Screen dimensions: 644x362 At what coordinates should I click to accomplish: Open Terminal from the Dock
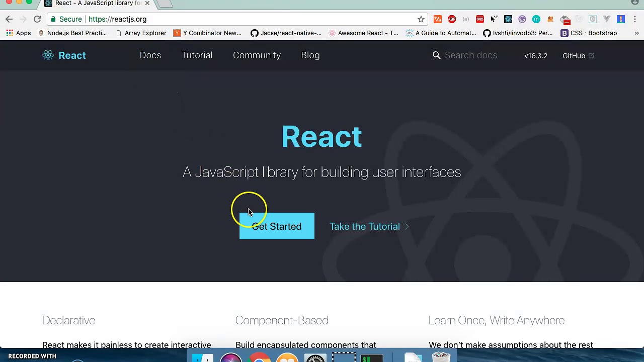point(372,358)
